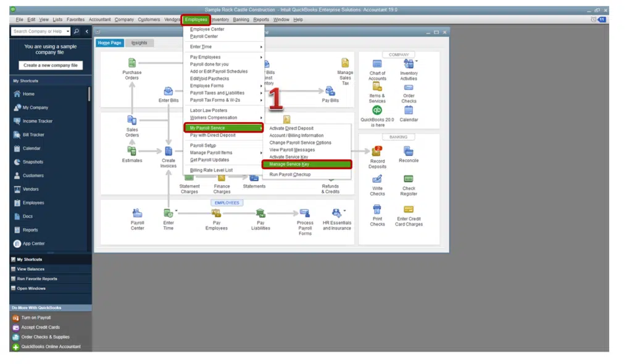Open the Estimates icon
Screen dimensions: 632x364
pyautogui.click(x=132, y=151)
